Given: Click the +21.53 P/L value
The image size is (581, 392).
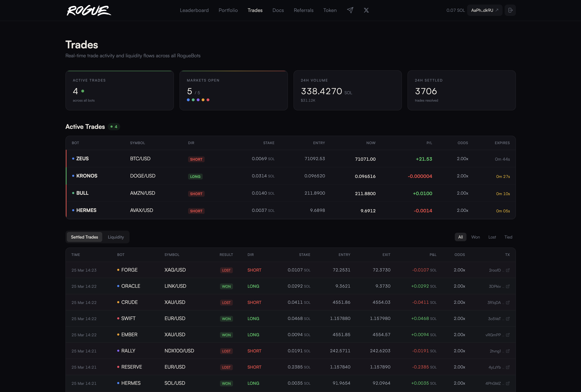Looking at the screenshot, I should point(424,159).
